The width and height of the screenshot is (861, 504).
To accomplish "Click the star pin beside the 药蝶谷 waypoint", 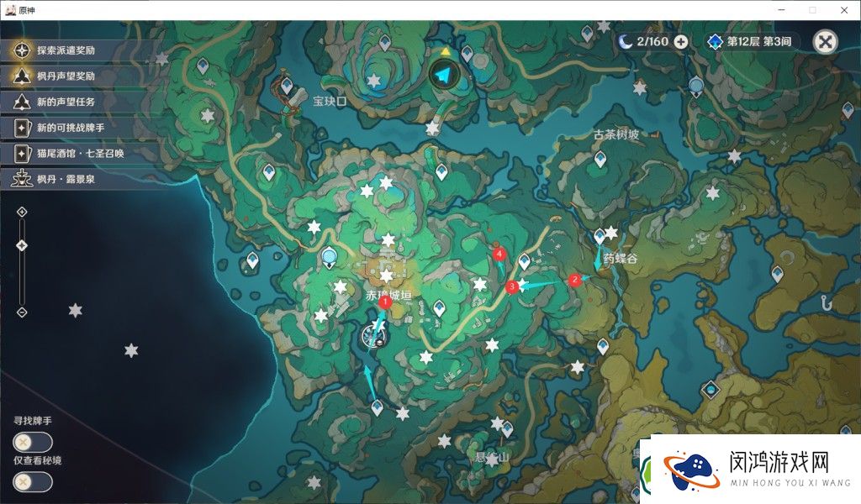I will pos(611,233).
